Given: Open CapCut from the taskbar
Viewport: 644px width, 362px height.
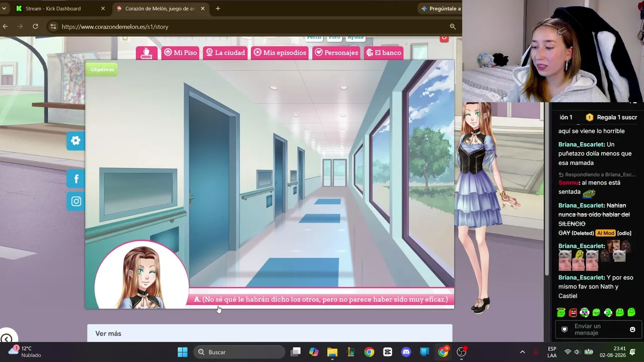Looking at the screenshot, I should click(x=387, y=352).
